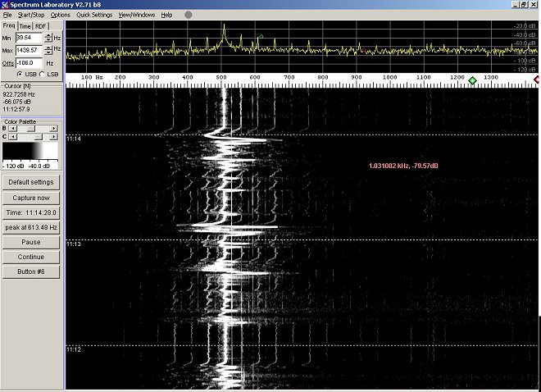The width and height of the screenshot is (541, 392).
Task: Click the 11:13 time label on waterfall
Action: click(74, 244)
